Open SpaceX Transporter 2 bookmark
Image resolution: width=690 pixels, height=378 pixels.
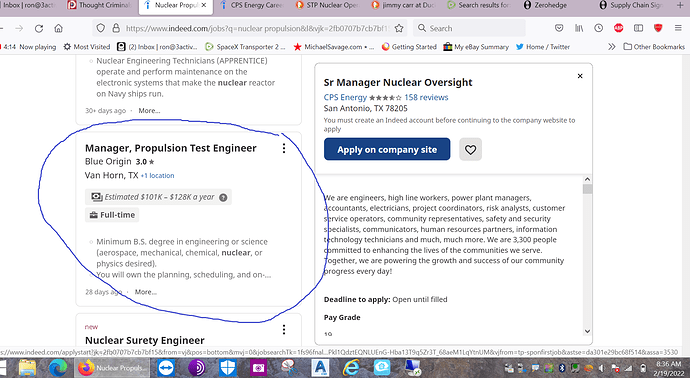click(245, 47)
